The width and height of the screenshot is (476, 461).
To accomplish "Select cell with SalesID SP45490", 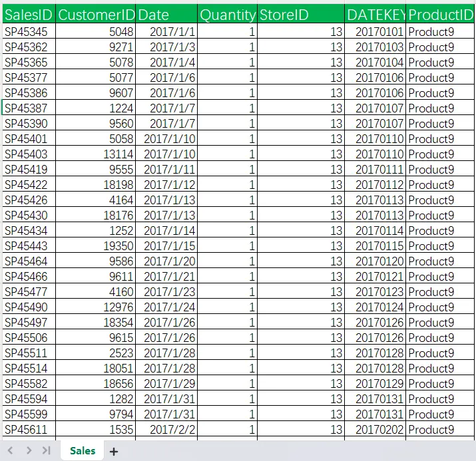I will pyautogui.click(x=29, y=306).
